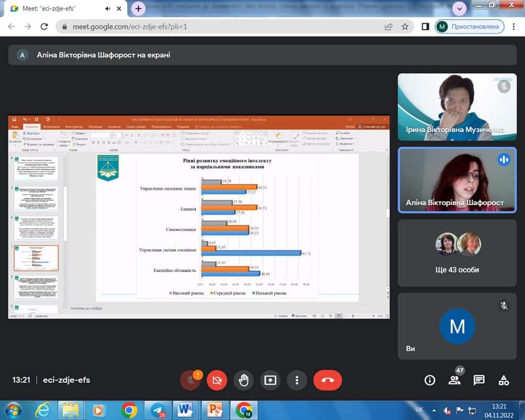Expand the tab search chevron
Viewport: 525px width, 420px height.
point(460,8)
